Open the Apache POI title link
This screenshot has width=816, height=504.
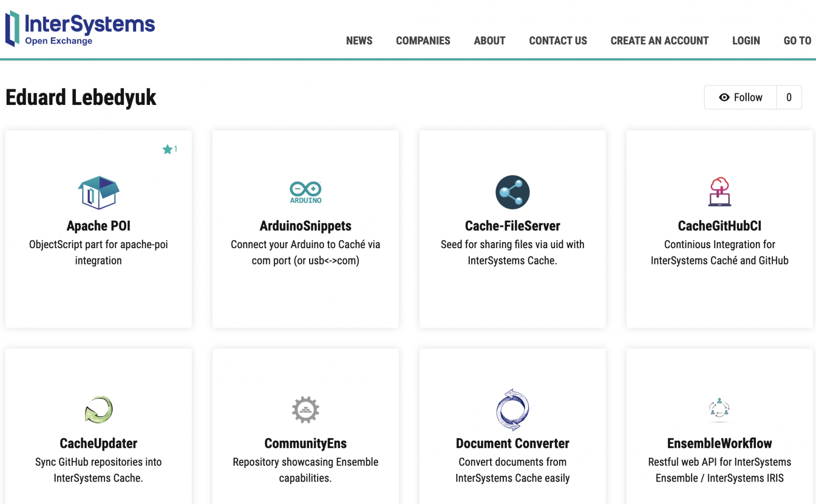click(98, 226)
